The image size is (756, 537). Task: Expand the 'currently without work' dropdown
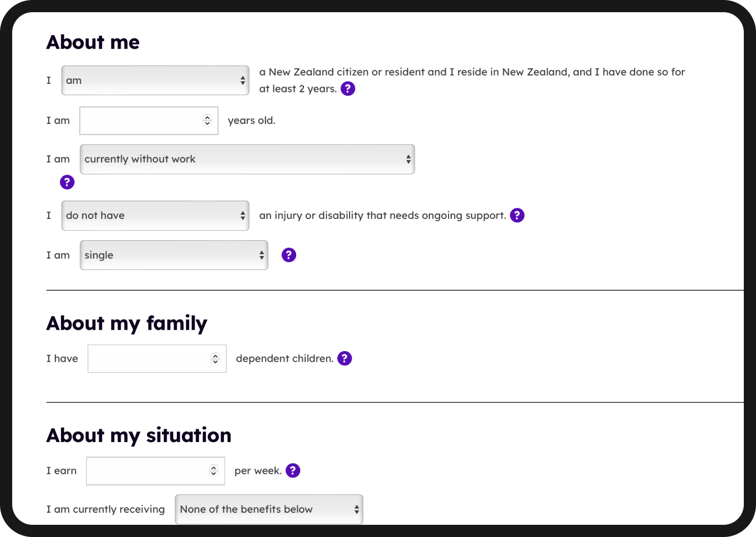[247, 160]
